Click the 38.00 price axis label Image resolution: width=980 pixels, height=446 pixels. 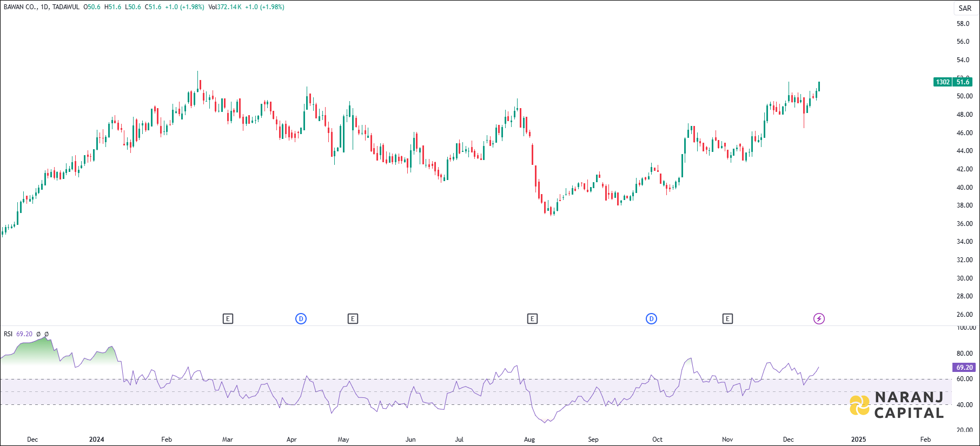(965, 205)
